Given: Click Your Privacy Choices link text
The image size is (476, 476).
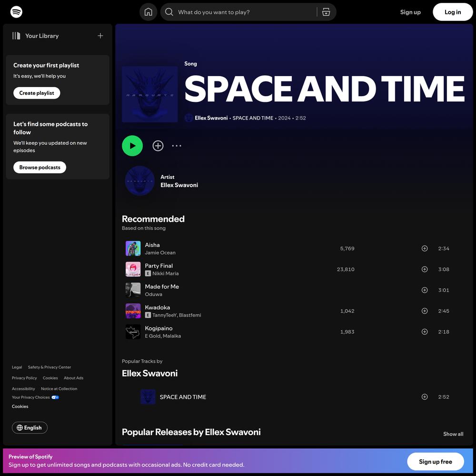Looking at the screenshot, I should [x=30, y=397].
